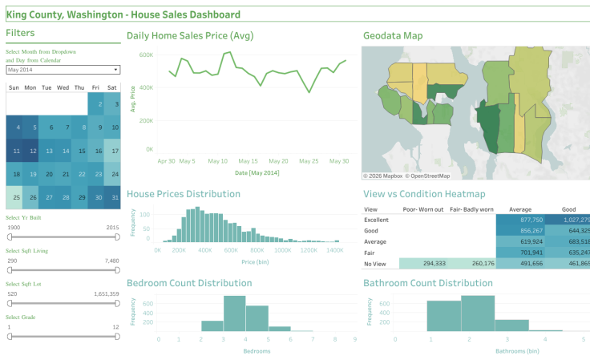
Task: Pick day 12 calendar cell
Action: pyautogui.click(x=30, y=150)
